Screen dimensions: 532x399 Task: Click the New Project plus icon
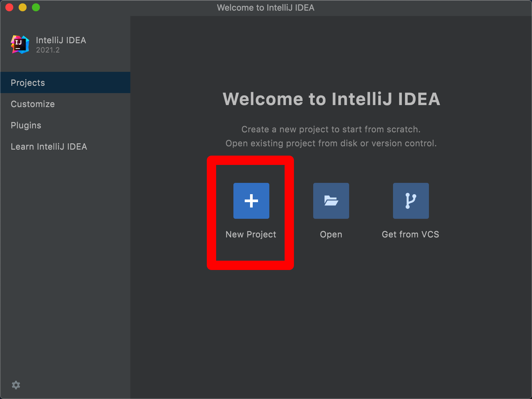pos(251,201)
